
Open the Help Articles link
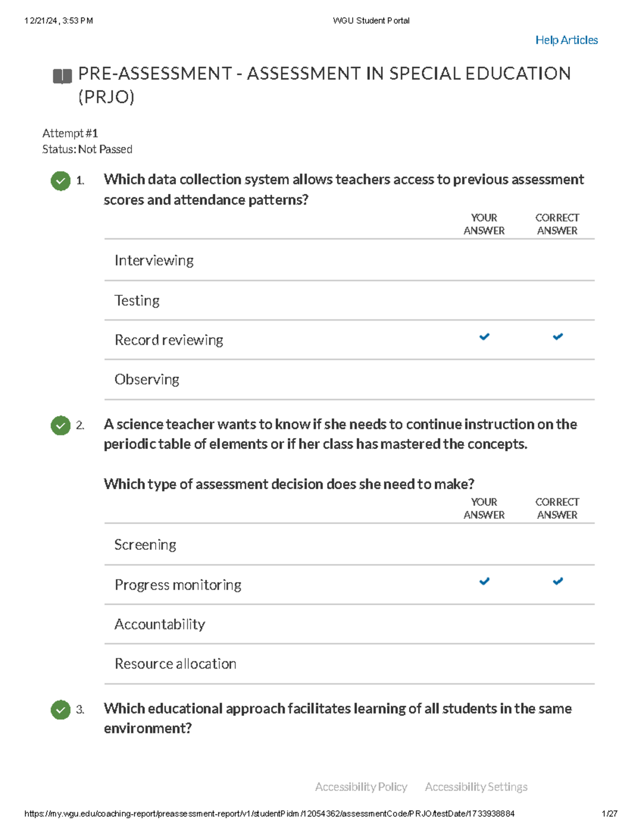(567, 40)
